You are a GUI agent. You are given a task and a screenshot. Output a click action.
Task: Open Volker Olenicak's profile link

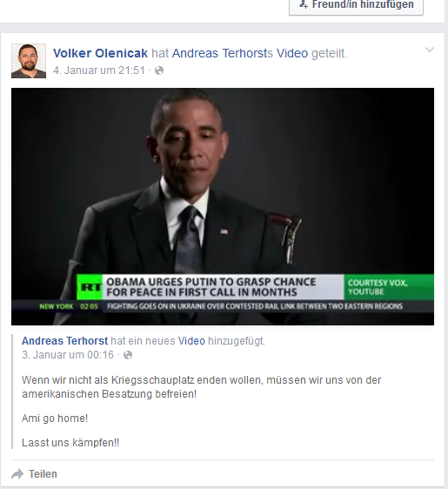point(100,53)
